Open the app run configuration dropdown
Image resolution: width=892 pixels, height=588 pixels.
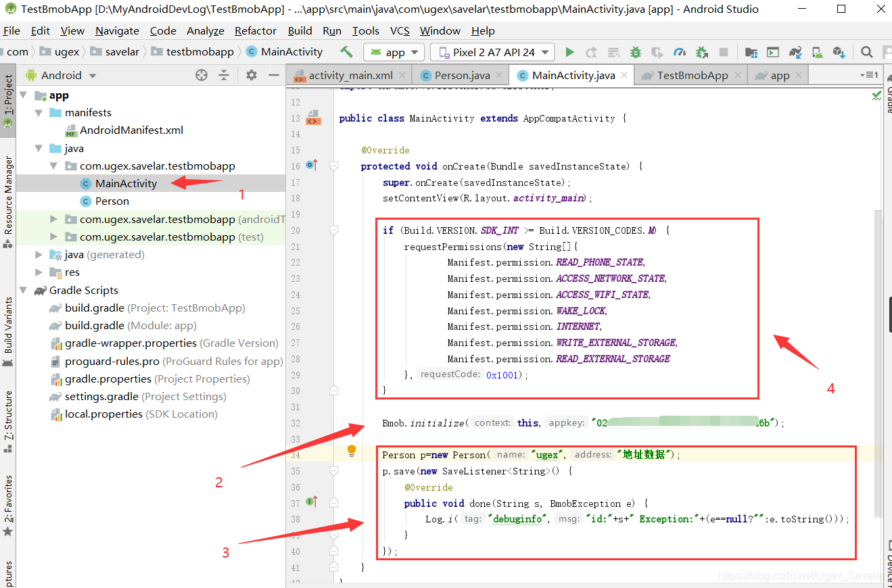pos(394,52)
